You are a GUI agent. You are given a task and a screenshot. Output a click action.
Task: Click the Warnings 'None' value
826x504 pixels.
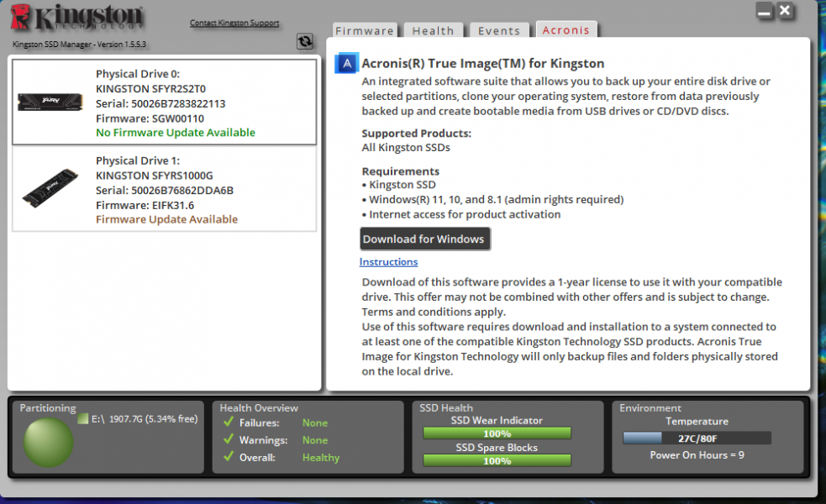(315, 440)
